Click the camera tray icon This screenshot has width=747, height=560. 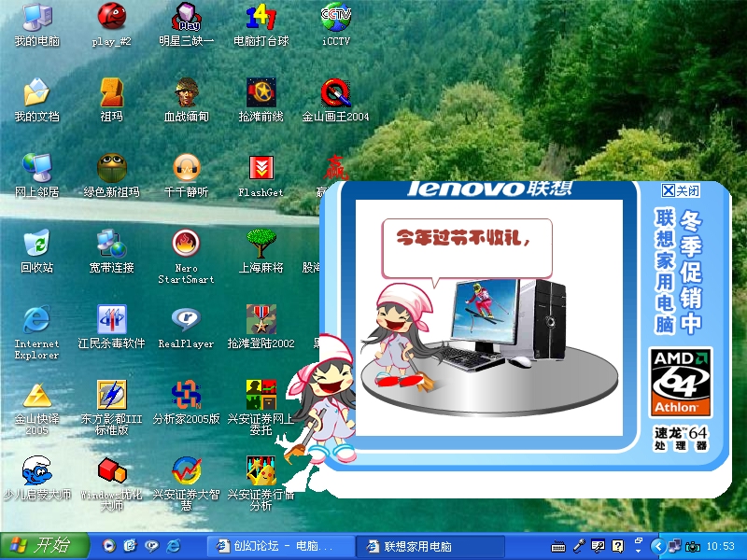(x=693, y=546)
